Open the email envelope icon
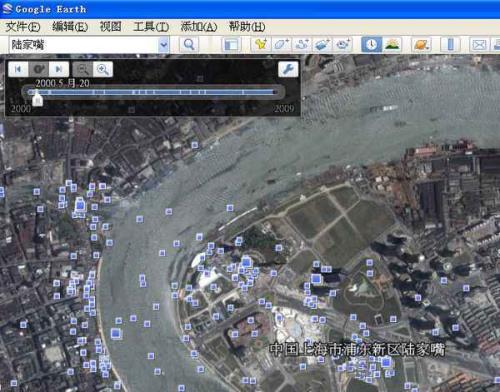Image resolution: width=500 pixels, height=392 pixels. pyautogui.click(x=479, y=44)
